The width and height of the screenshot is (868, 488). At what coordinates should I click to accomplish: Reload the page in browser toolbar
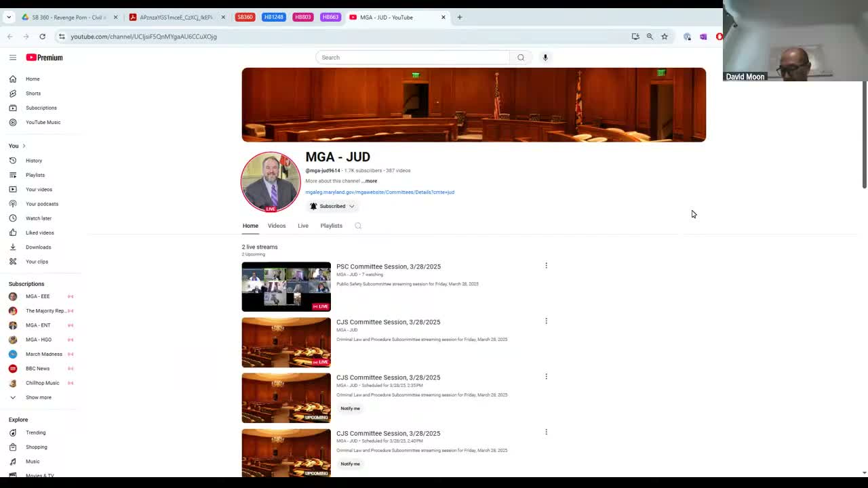(42, 37)
